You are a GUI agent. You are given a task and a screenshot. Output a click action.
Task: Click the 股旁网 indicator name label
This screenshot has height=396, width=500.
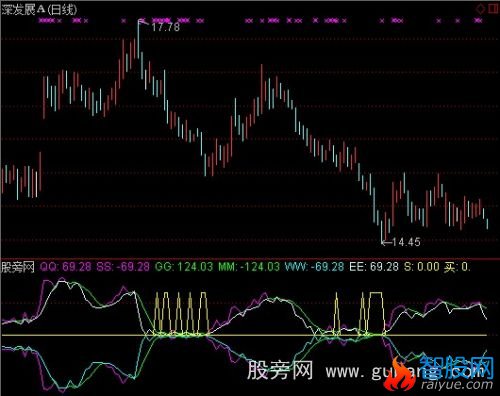pyautogui.click(x=18, y=267)
